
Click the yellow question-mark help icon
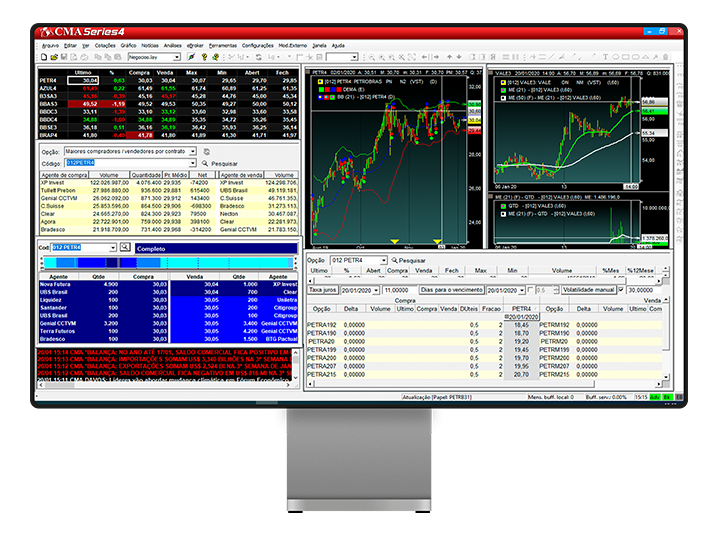(204, 57)
